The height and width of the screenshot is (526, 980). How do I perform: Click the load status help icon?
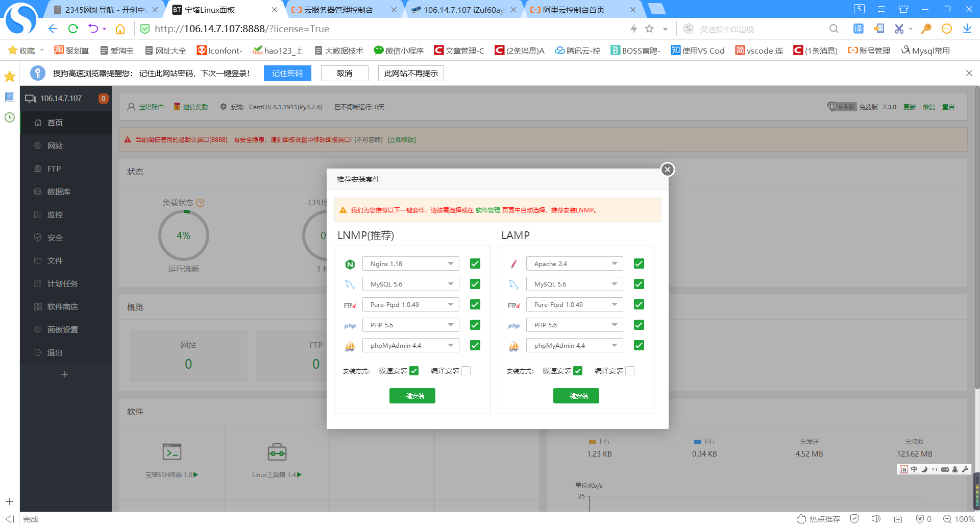coord(200,203)
